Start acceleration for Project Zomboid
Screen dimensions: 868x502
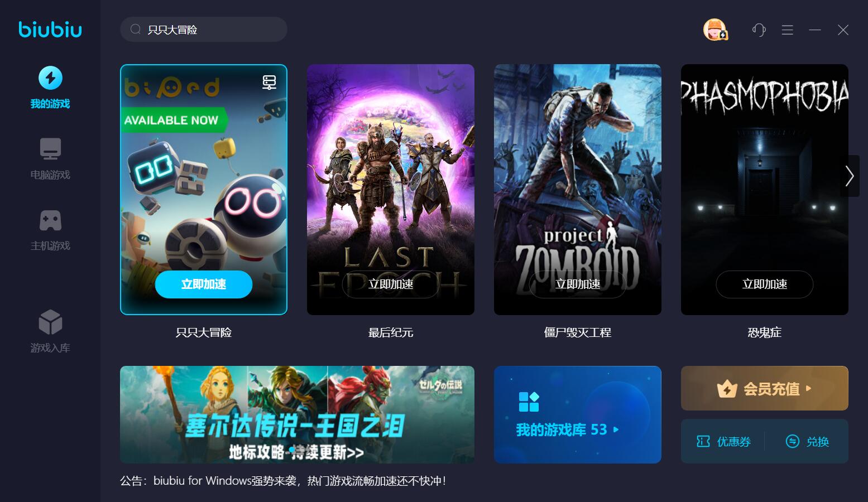point(578,284)
